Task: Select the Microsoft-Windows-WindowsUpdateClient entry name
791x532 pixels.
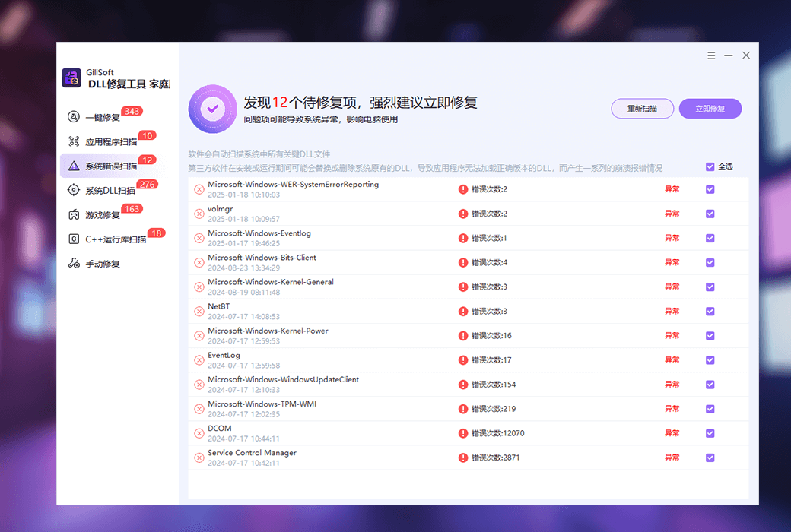Action: coord(284,380)
